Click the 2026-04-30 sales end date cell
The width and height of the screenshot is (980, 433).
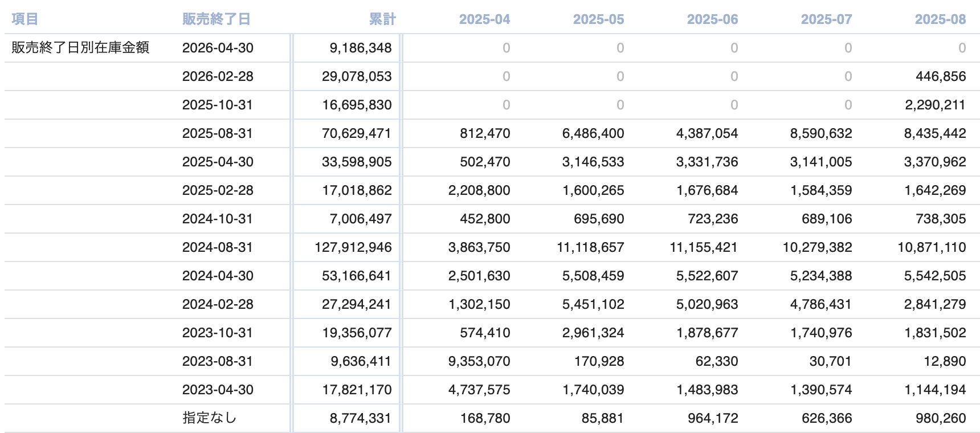click(x=218, y=48)
